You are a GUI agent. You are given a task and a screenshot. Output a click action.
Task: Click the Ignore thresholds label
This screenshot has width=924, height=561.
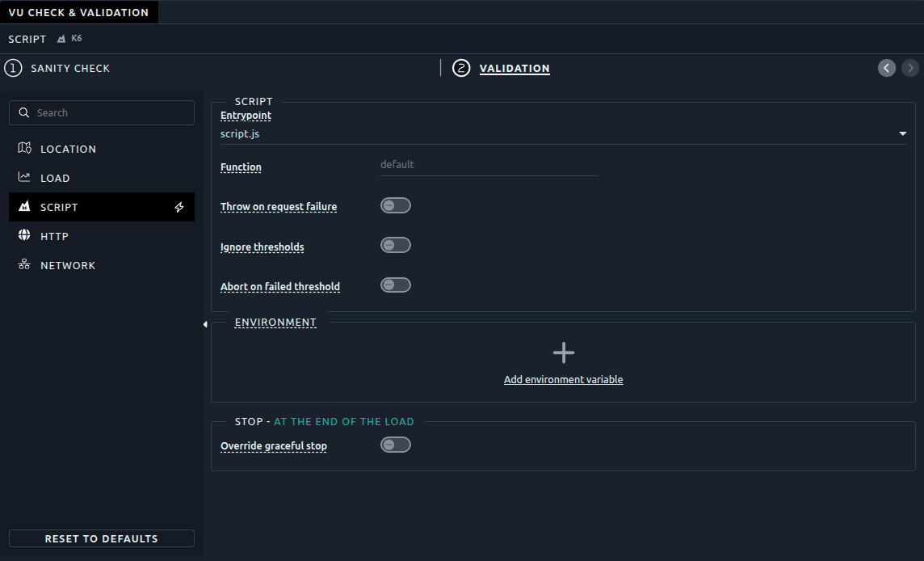262,247
